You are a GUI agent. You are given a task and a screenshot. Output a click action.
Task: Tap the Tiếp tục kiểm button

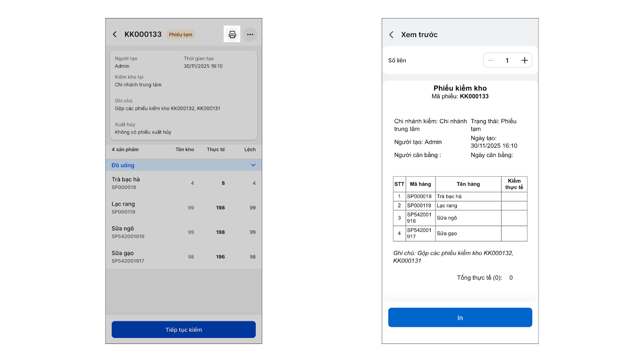[x=184, y=329]
